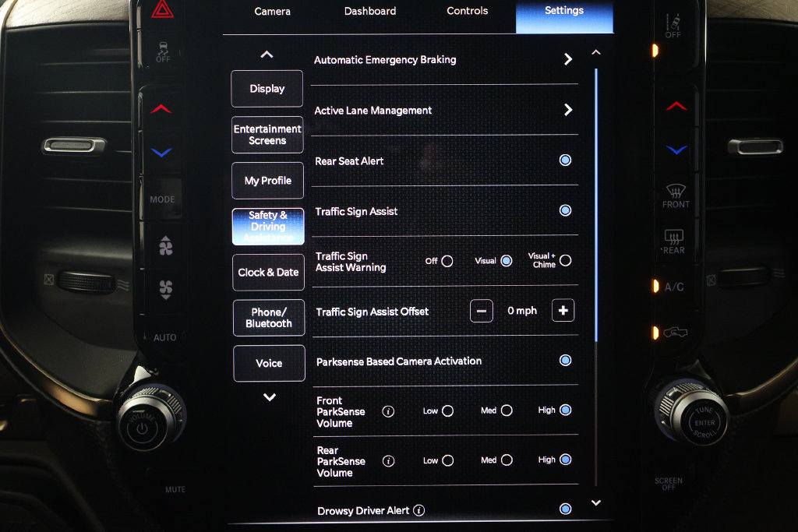Show info for Drowsy Driver Alert
Screen dimensions: 798x532
(x=418, y=510)
